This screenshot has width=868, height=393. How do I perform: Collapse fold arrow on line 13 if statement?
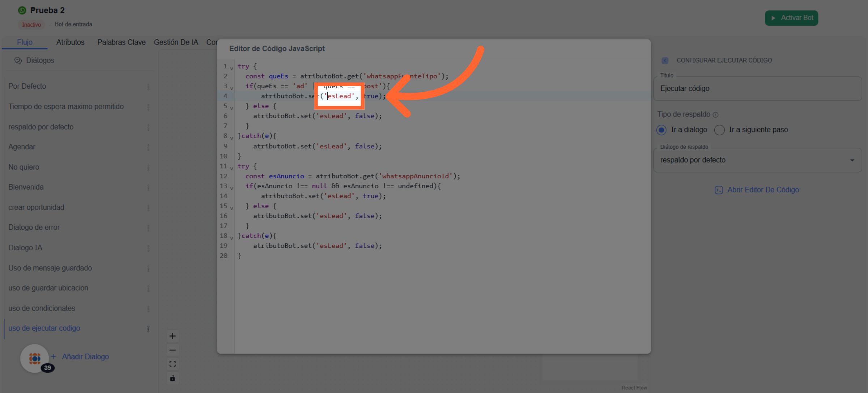[231, 188]
